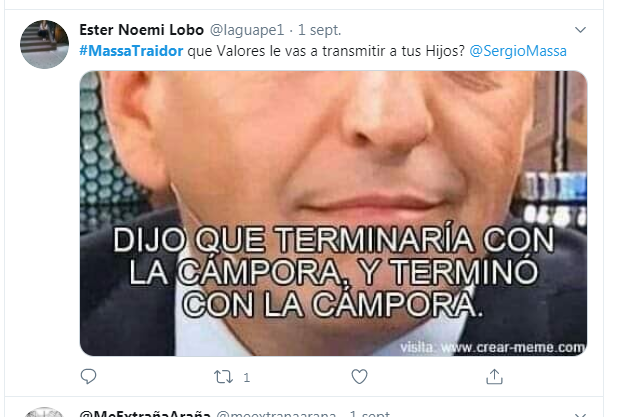The width and height of the screenshot is (627, 417).
Task: Expand the chevron menu on Ester's tweet
Action: pos(580,30)
